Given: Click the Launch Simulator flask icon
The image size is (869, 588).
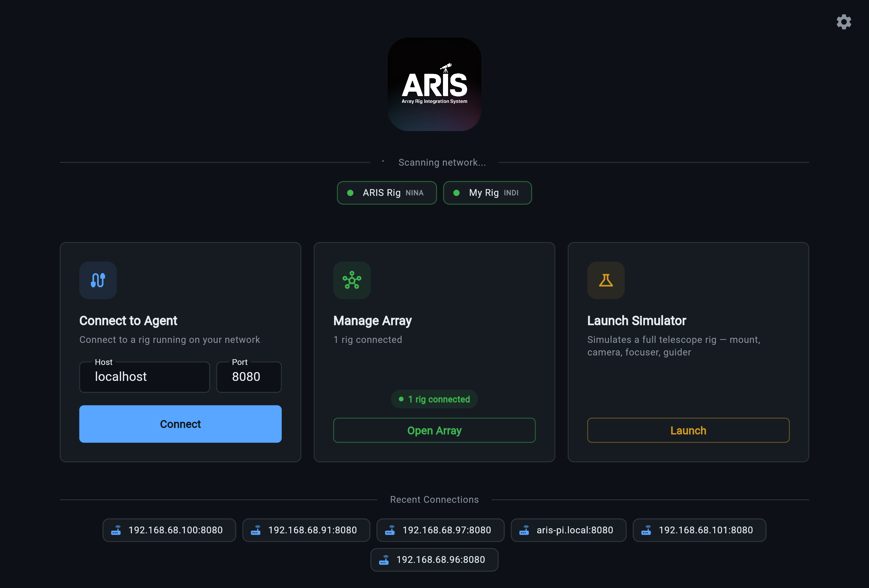Looking at the screenshot, I should click(x=606, y=280).
